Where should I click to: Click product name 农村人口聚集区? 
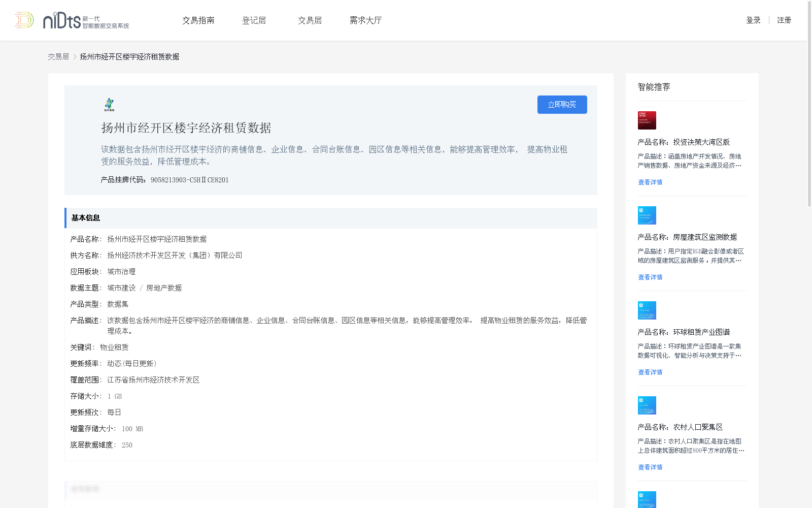tap(698, 427)
